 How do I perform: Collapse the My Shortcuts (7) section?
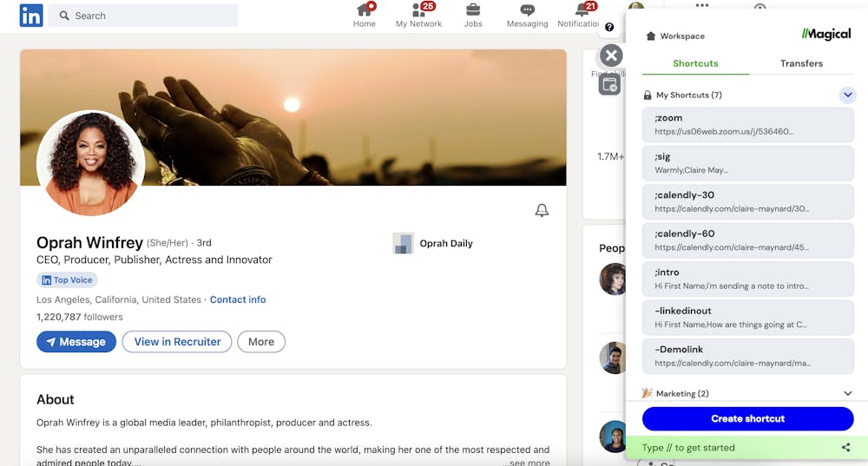click(x=847, y=95)
